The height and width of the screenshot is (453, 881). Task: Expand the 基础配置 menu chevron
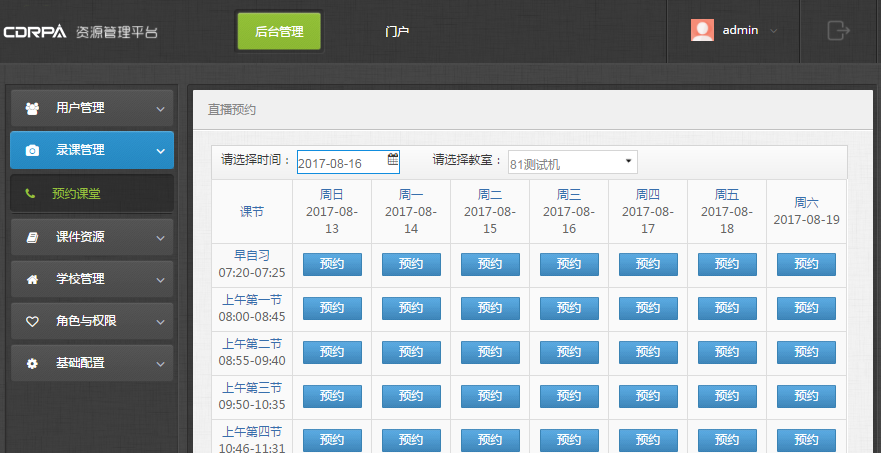coord(160,363)
